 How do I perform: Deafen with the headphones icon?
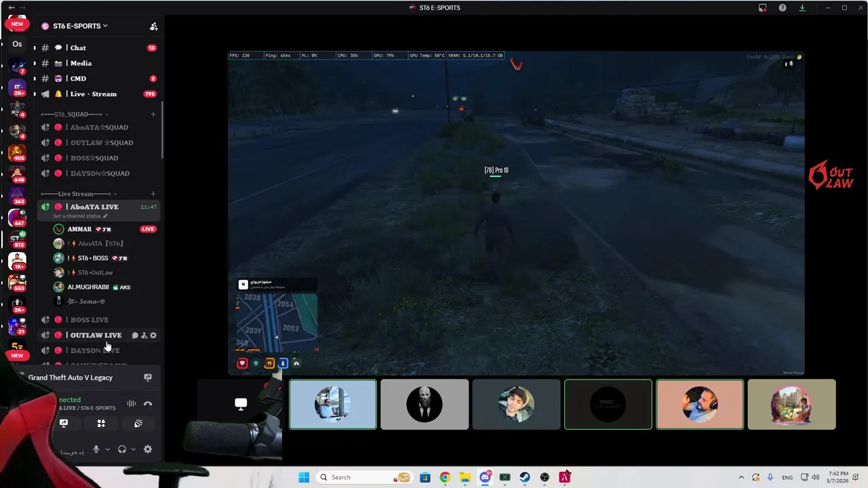pyautogui.click(x=122, y=449)
